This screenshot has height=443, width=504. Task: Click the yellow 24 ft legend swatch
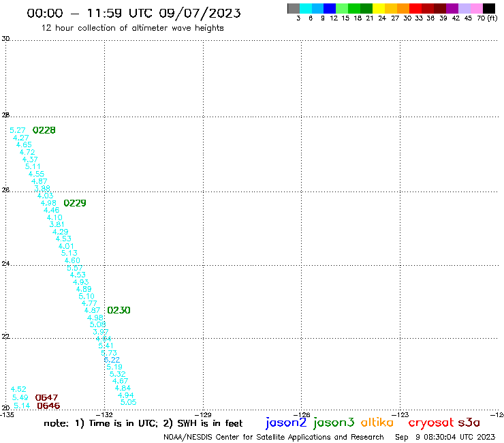click(x=379, y=8)
